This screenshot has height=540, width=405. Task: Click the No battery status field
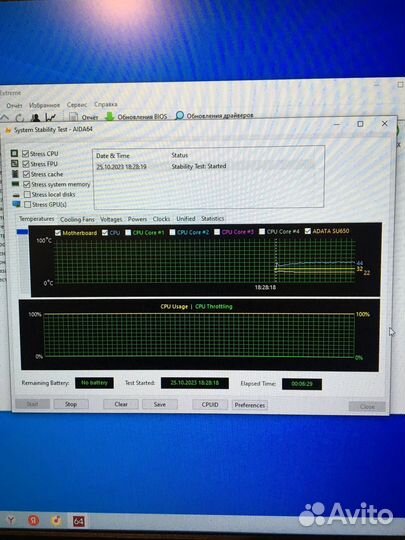pyautogui.click(x=94, y=383)
